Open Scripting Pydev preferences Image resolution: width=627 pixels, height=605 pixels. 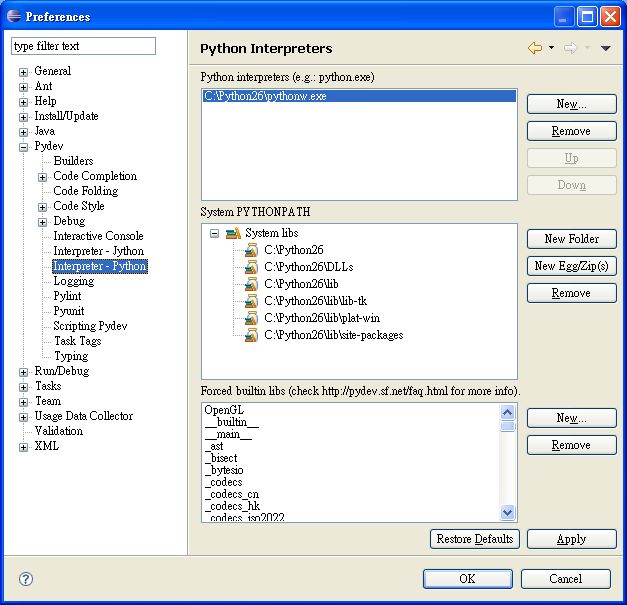coord(90,326)
